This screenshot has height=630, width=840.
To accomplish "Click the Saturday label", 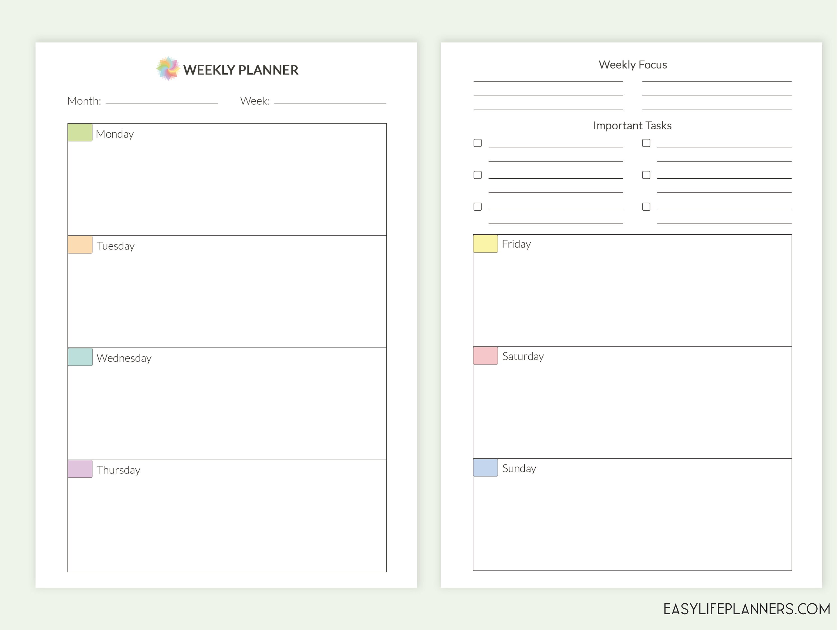I will tap(523, 357).
